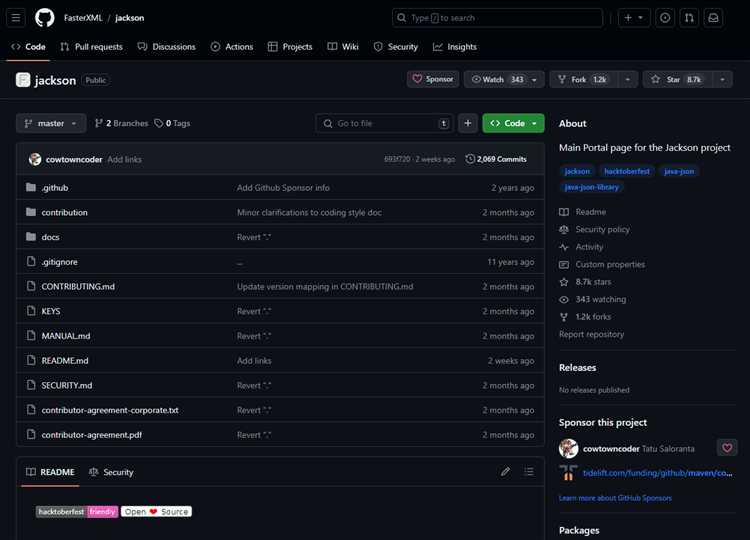This screenshot has height=540, width=750.
Task: Open the Insights tab
Action: (x=455, y=47)
